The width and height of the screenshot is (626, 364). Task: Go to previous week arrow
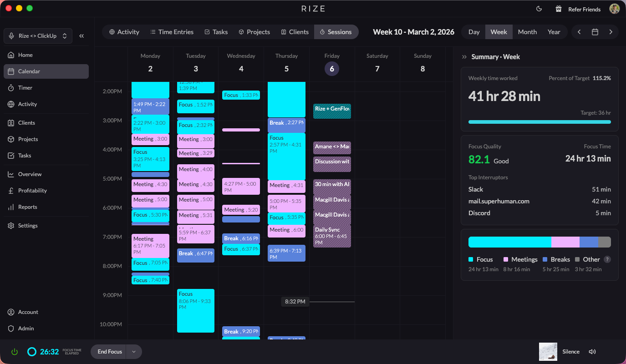579,32
